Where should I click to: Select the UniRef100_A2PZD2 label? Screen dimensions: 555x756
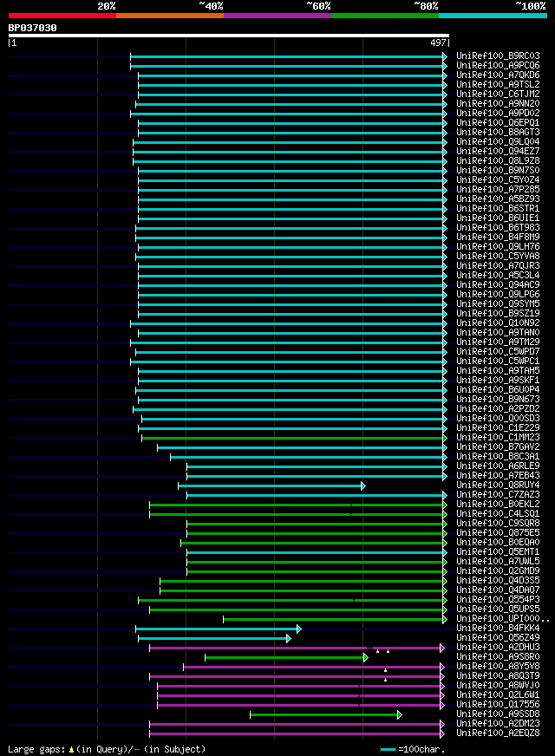[498, 409]
